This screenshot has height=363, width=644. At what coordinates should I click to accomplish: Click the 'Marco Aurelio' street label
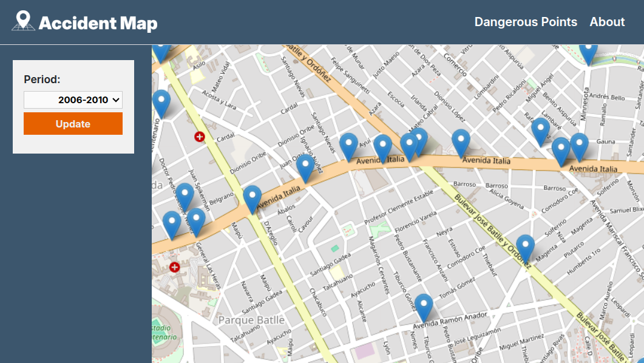click(606, 301)
